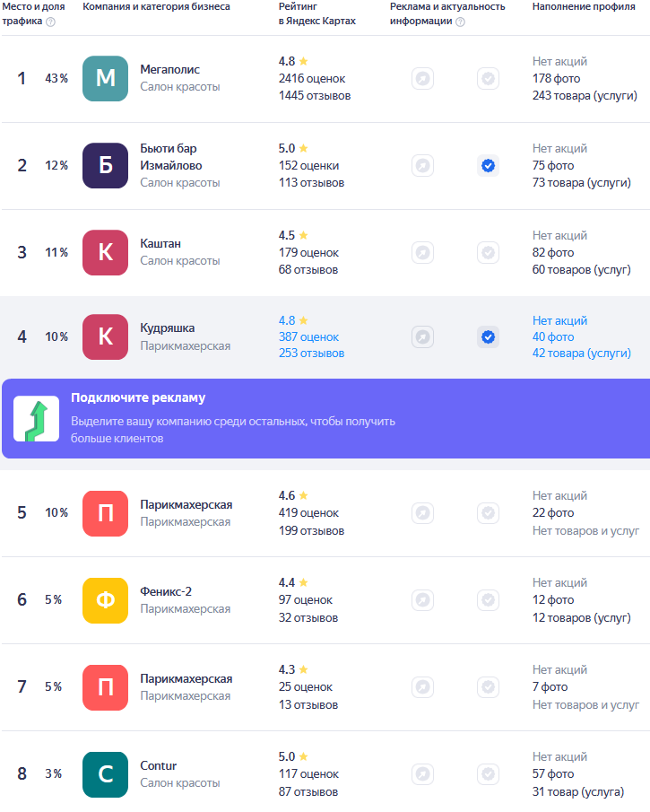Click the Феникс-2 company name

166,591
